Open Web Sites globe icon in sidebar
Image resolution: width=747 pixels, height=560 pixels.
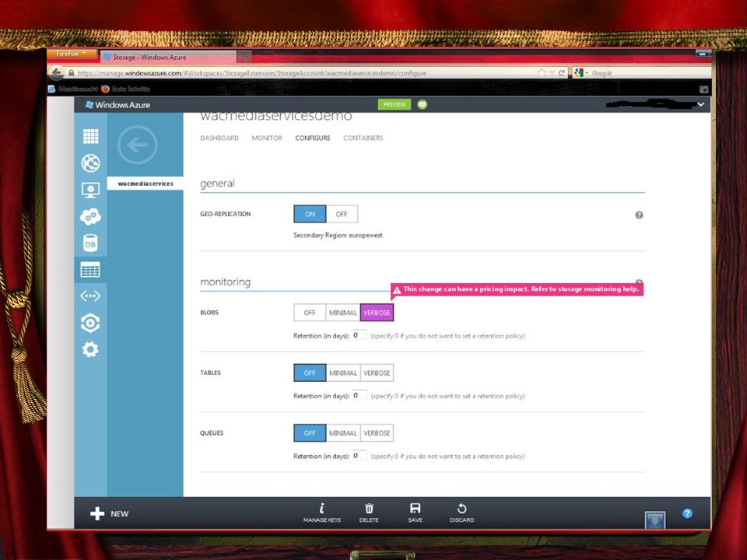pos(90,163)
